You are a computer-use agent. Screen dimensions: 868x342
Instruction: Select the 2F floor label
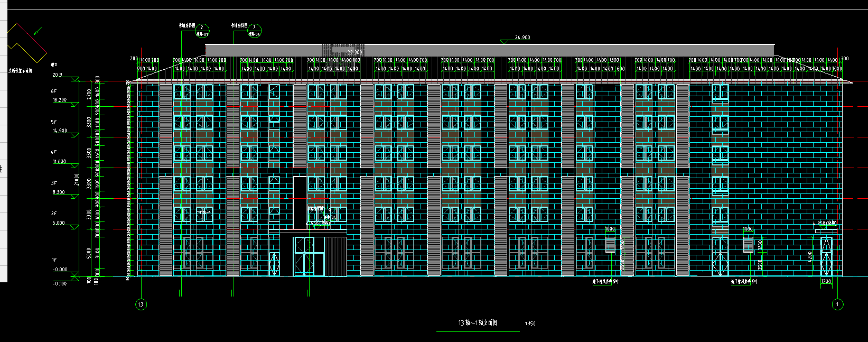point(54,214)
